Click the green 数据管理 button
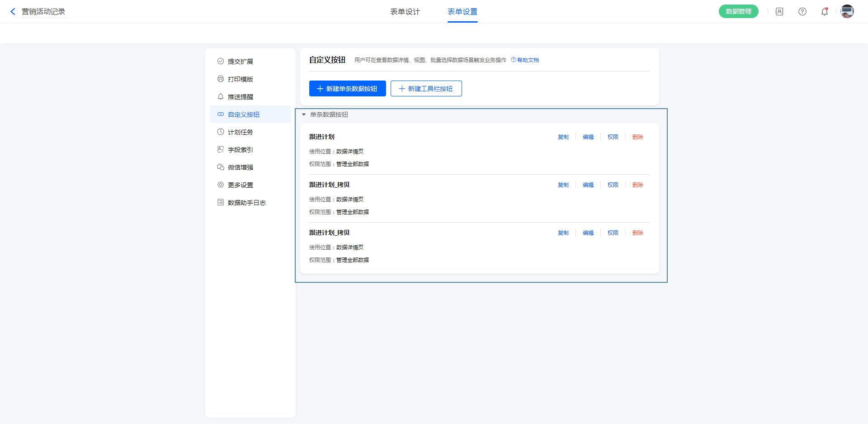868x424 pixels. pyautogui.click(x=738, y=12)
